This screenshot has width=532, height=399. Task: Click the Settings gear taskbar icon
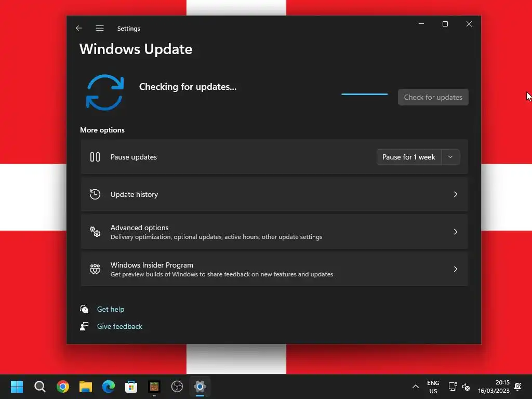tap(200, 387)
